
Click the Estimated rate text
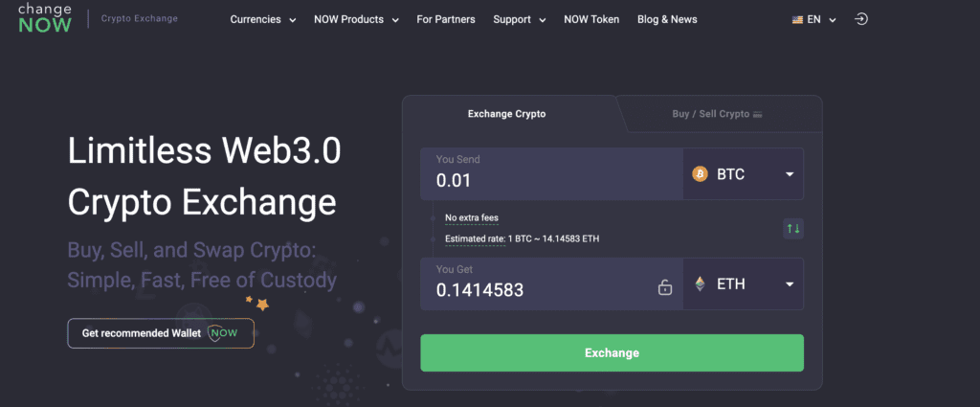[x=523, y=238]
